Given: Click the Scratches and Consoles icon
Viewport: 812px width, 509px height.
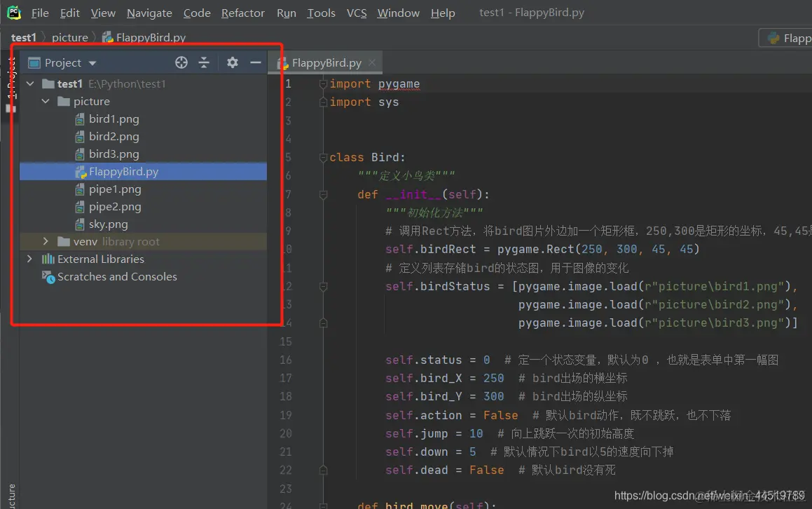Looking at the screenshot, I should tap(48, 278).
